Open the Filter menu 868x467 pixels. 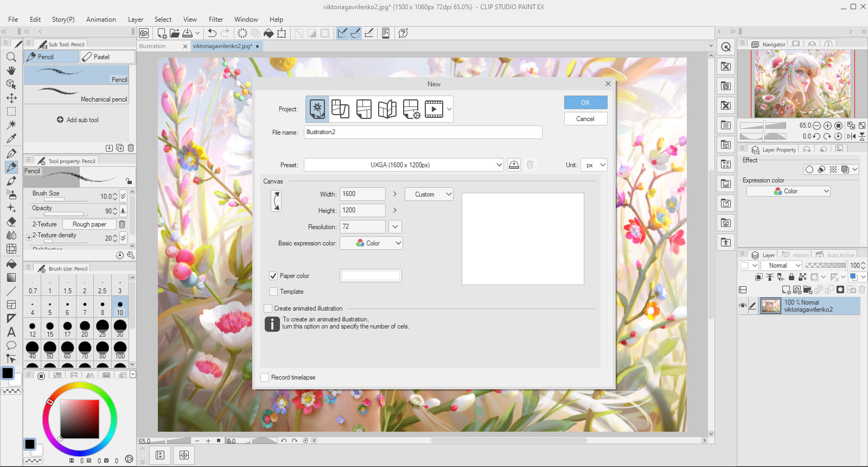(x=216, y=19)
